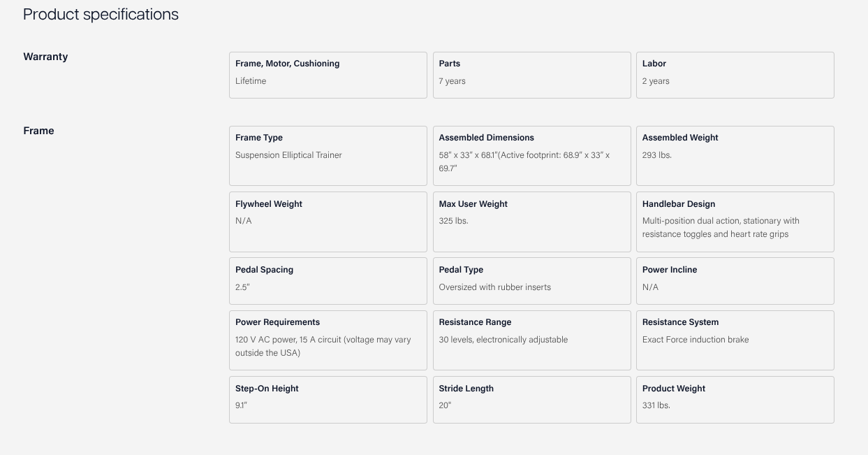The width and height of the screenshot is (868, 455).
Task: Select the Flywheel Weight card
Action: click(328, 222)
